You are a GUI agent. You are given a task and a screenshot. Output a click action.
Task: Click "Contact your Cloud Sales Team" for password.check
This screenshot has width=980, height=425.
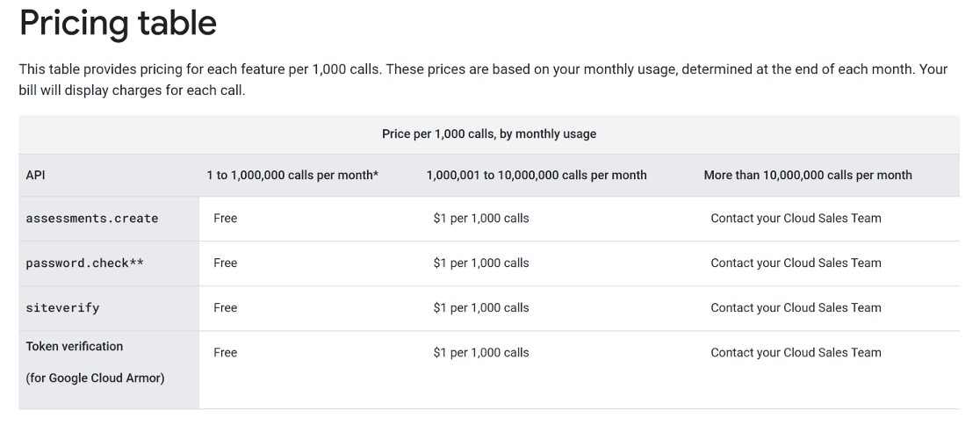point(796,263)
